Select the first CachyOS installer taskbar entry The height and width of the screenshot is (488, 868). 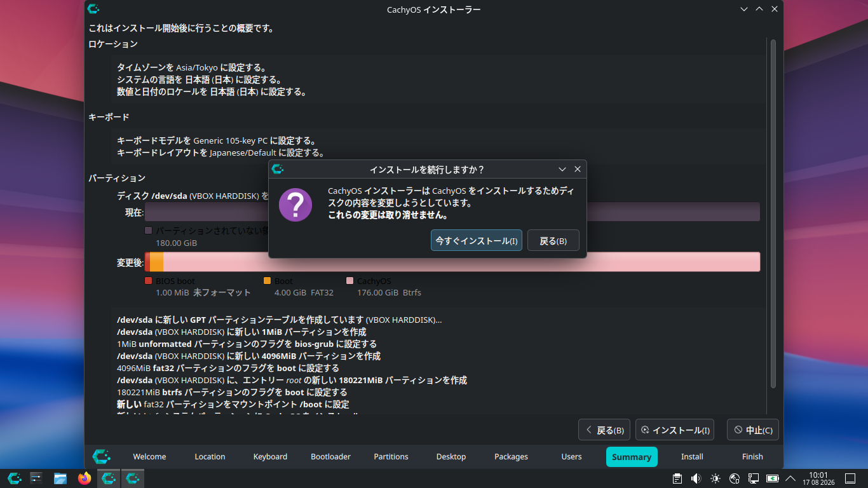click(x=109, y=478)
